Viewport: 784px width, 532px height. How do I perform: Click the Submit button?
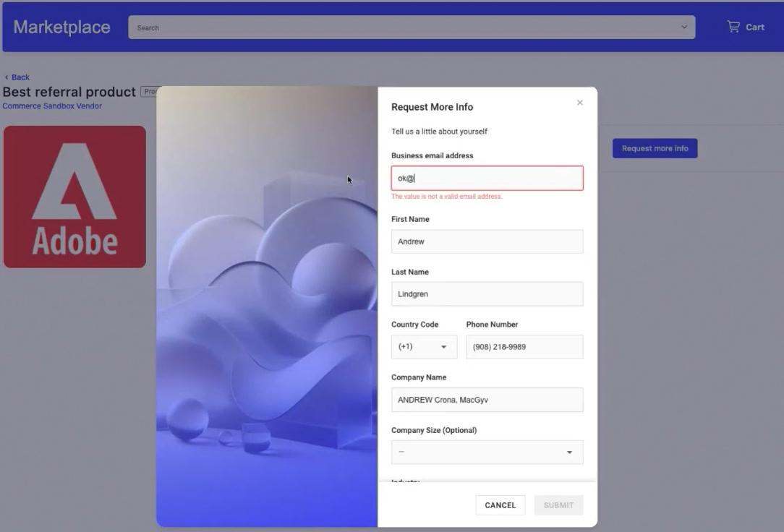(558, 505)
